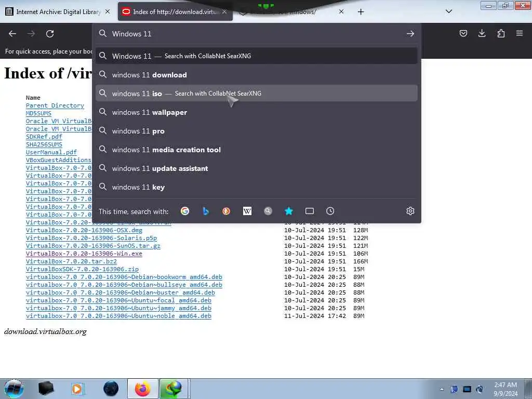Open the UserManual.pdf link
Viewport: 532px width, 399px height.
click(x=51, y=152)
